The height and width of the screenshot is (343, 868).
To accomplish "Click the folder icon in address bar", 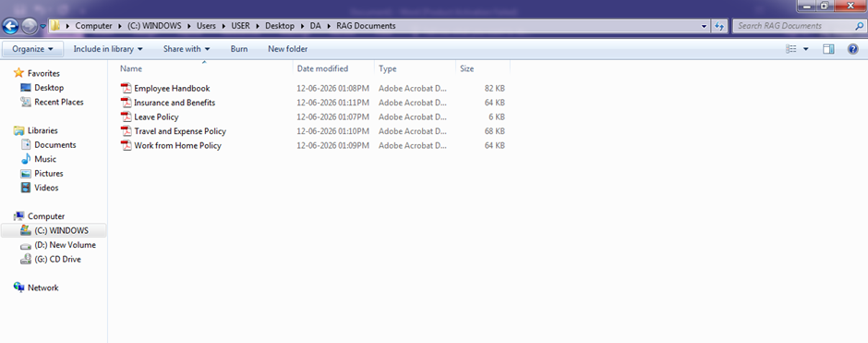I will click(55, 26).
